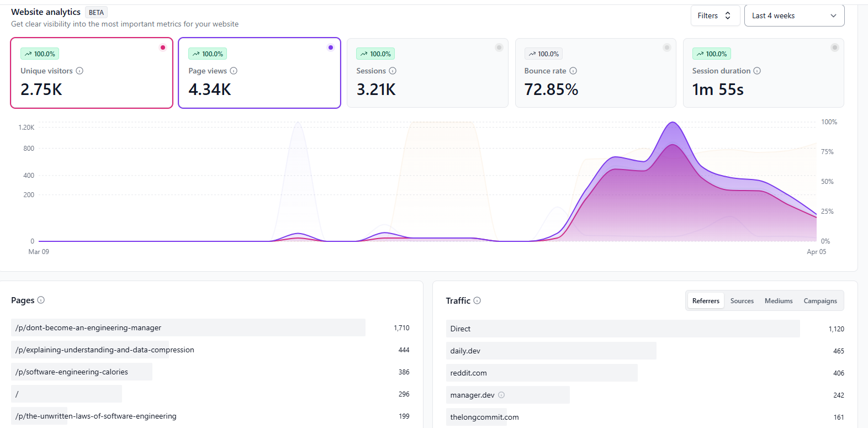Click the Sessions info icon
The width and height of the screenshot is (868, 428).
393,71
